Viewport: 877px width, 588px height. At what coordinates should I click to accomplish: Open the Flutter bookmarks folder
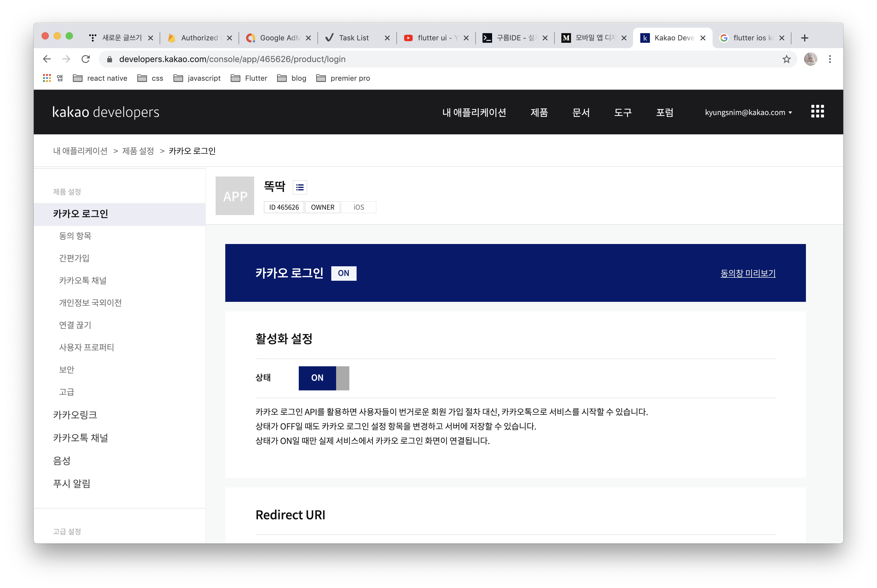[x=249, y=78]
